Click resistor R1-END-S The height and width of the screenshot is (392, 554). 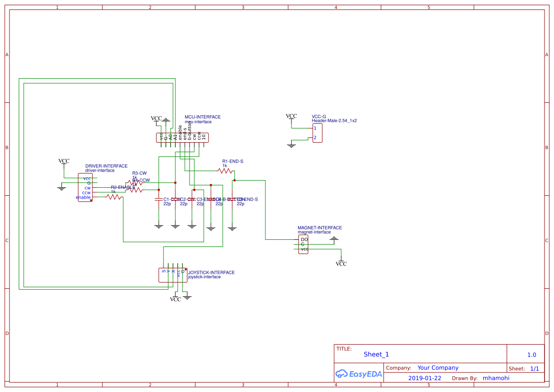point(225,171)
